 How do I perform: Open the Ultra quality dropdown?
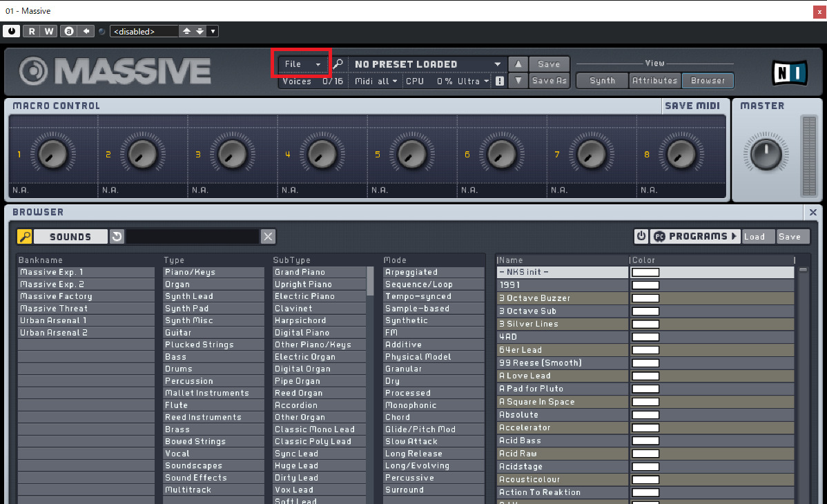pyautogui.click(x=473, y=81)
